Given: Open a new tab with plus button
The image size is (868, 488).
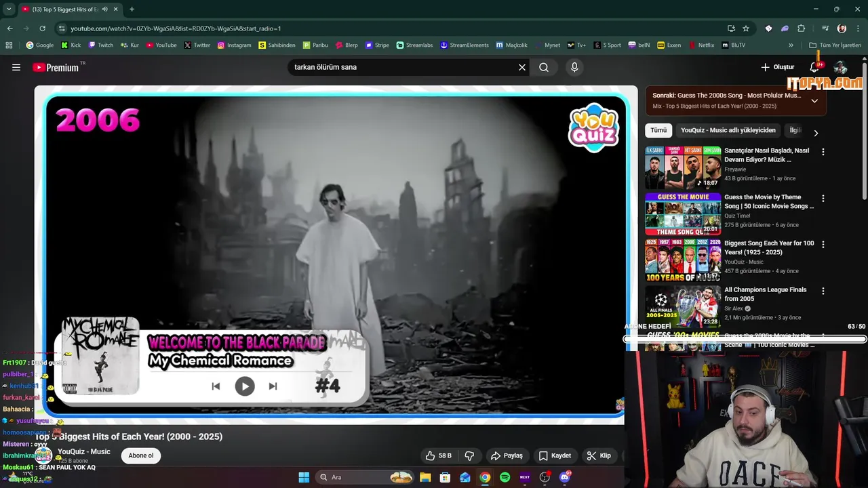Looking at the screenshot, I should click(132, 9).
